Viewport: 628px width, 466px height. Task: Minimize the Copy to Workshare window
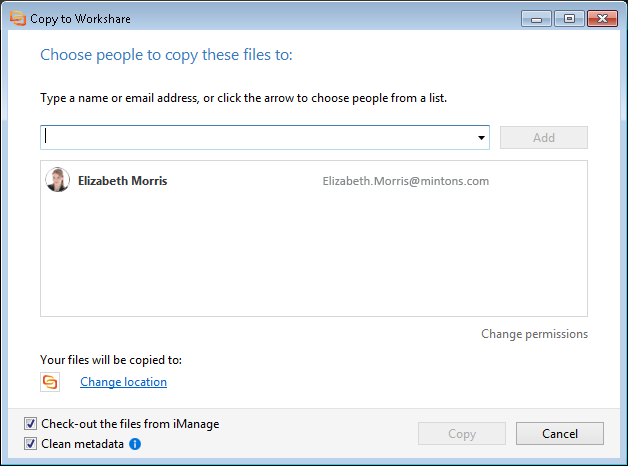tap(537, 19)
